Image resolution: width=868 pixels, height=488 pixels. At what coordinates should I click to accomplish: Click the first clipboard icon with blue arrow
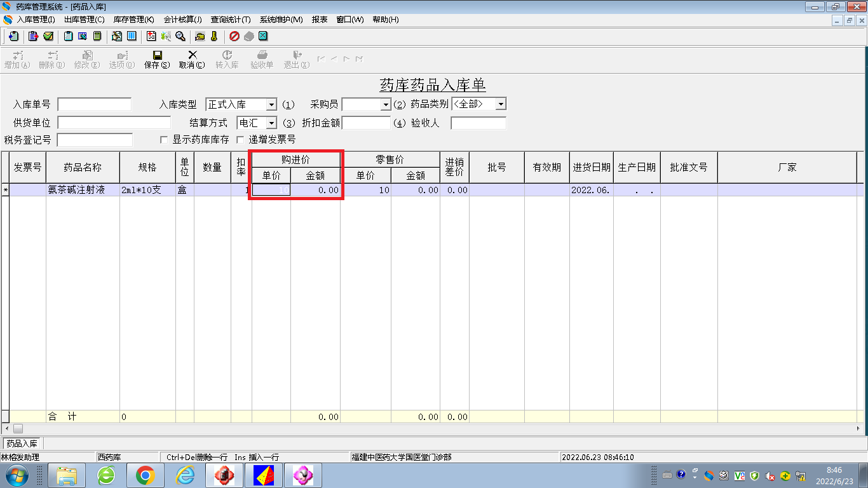click(13, 36)
